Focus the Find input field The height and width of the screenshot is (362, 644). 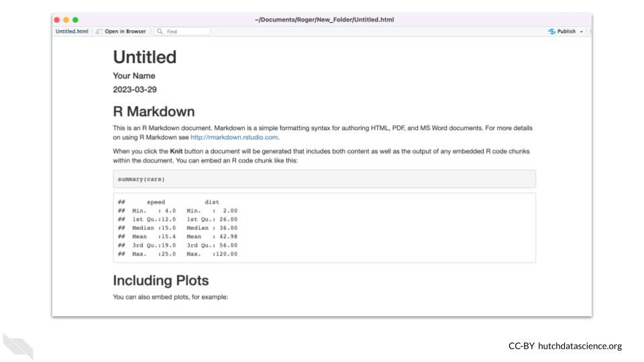182,32
